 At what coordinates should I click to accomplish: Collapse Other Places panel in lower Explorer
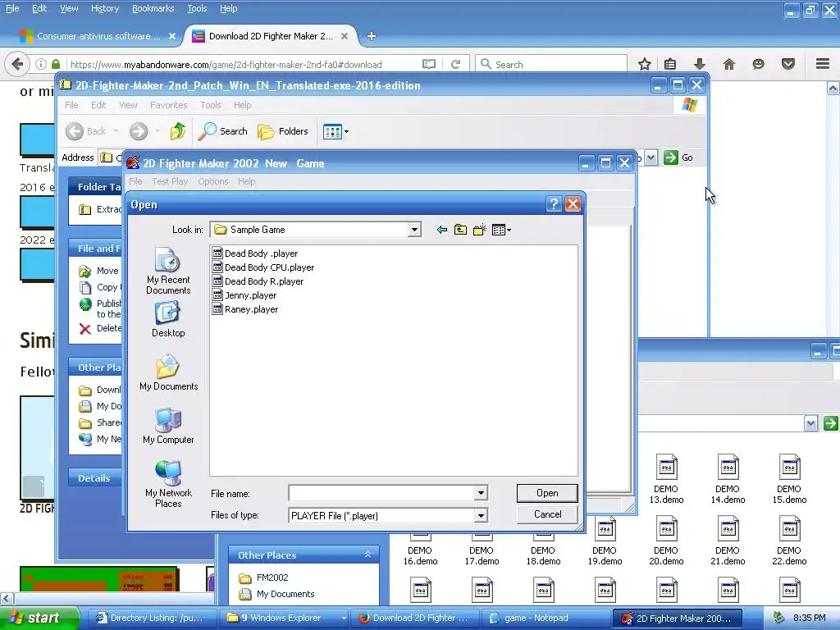click(367, 555)
